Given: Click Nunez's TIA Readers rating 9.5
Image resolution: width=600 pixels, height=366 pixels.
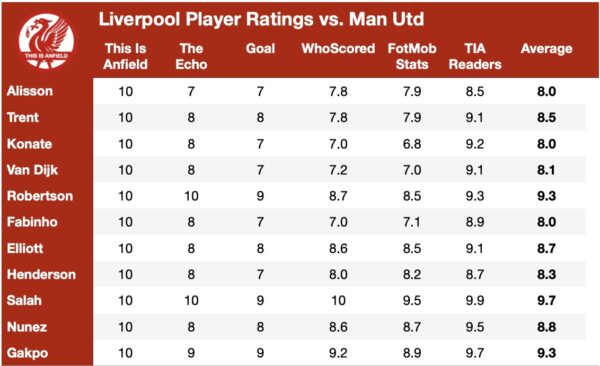Looking at the screenshot, I should coord(475,327).
